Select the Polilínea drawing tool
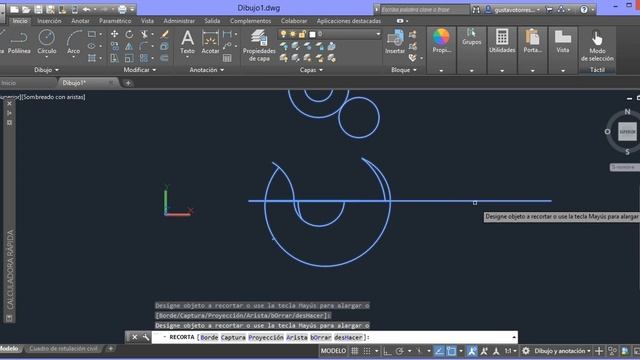Screen dimensions: 640x360 tap(19, 42)
